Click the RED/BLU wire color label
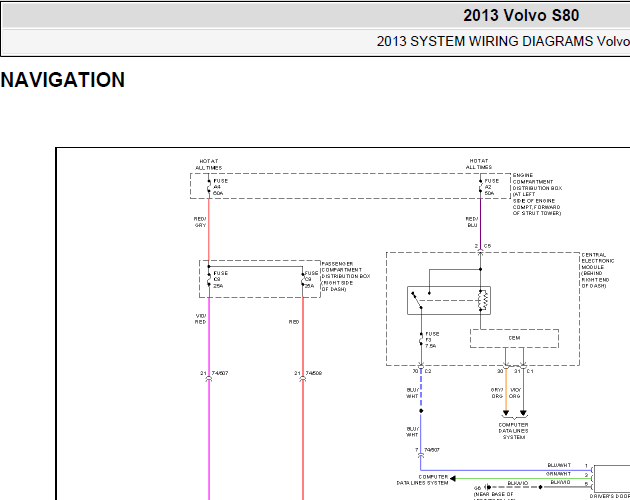The height and width of the screenshot is (500, 630). click(x=472, y=222)
